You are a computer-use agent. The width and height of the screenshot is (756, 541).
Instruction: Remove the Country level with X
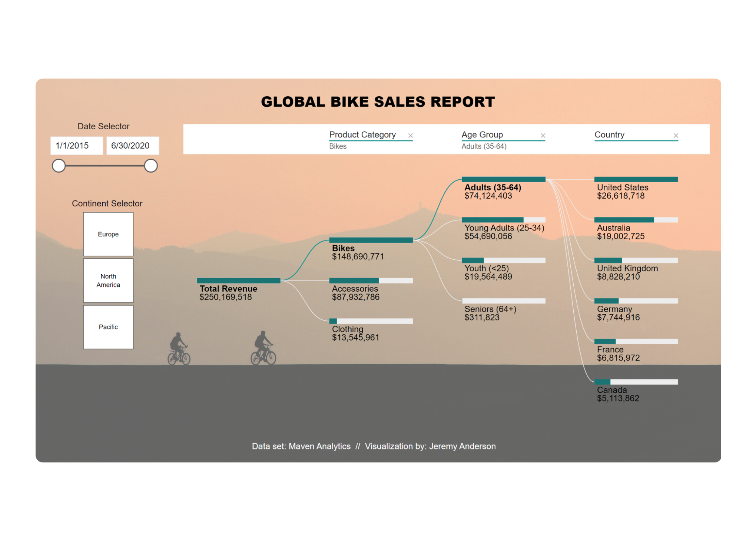click(x=676, y=136)
